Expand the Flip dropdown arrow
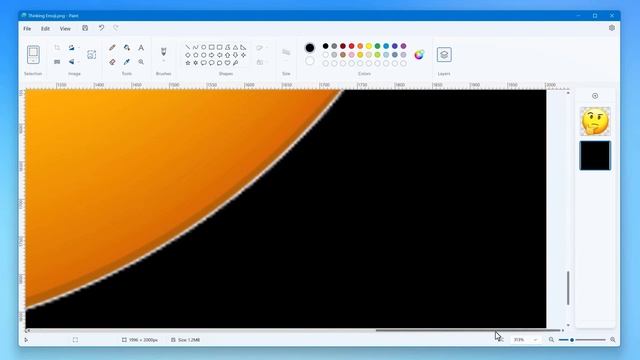Viewport: 640px width, 360px height. tap(78, 62)
